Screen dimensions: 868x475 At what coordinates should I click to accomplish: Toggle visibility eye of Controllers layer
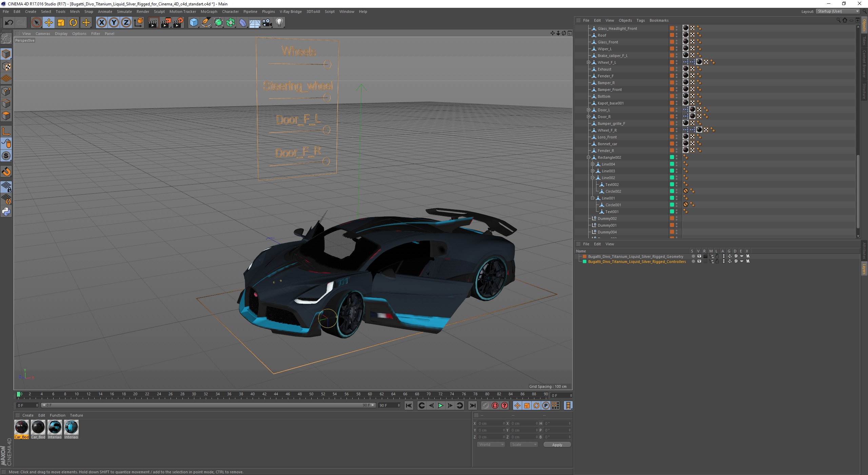[x=699, y=262]
